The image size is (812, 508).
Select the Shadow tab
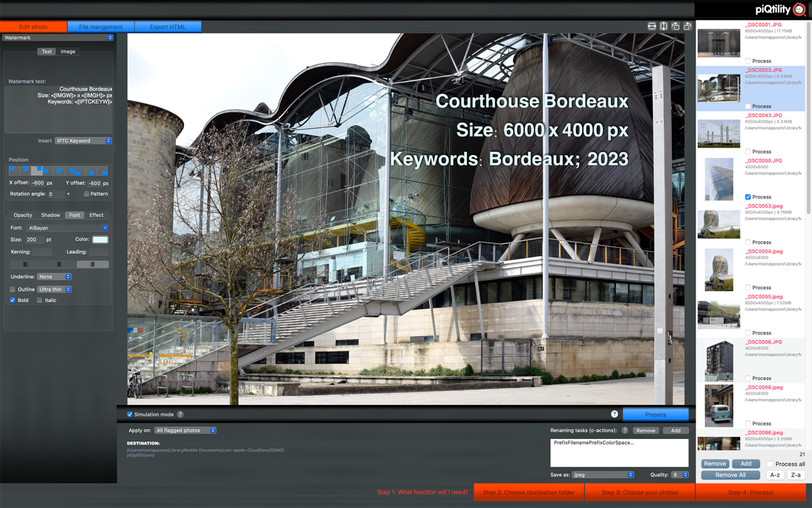click(x=51, y=215)
